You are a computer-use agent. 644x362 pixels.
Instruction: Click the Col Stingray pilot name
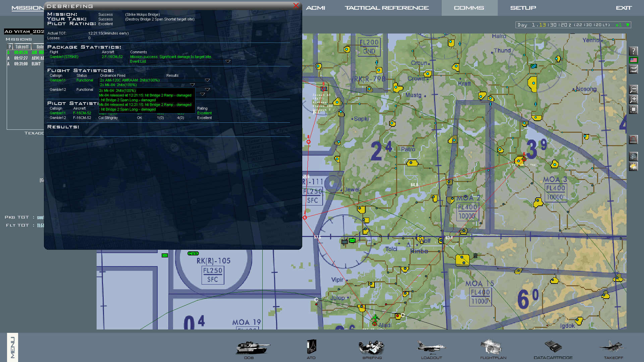tap(108, 118)
